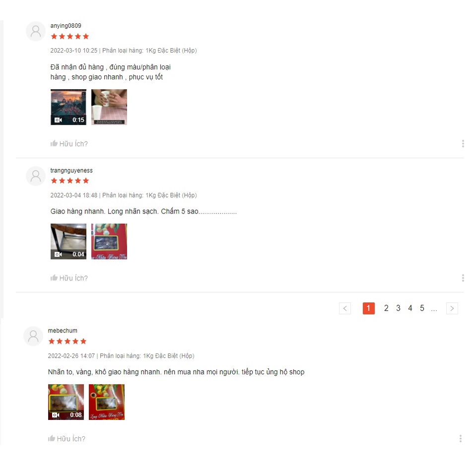Select page 2 of the reviews

pos(386,308)
